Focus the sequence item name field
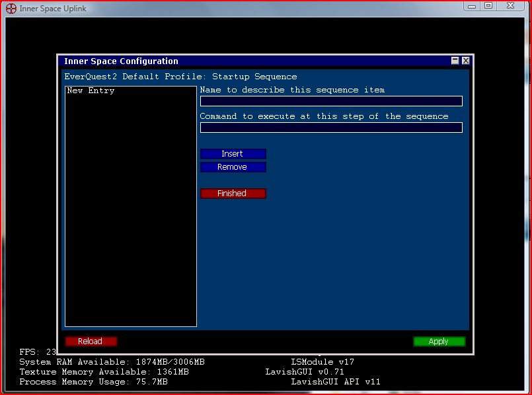Screen dimensions: 532x395 (x=330, y=101)
